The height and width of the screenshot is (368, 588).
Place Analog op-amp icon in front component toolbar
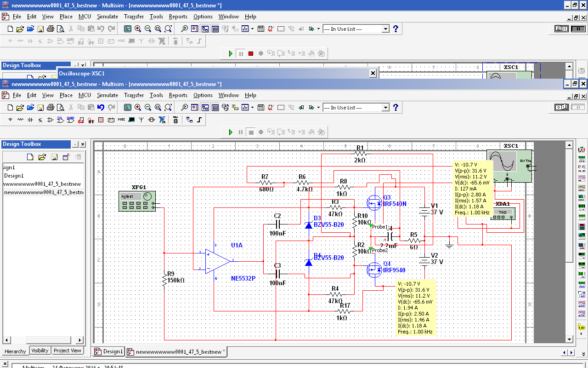[x=51, y=120]
